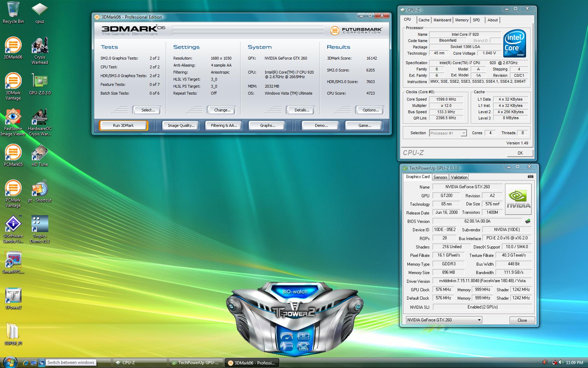Click the TechPowerUp GPU-Z taskbar button
The height and width of the screenshot is (368, 588).
pyautogui.click(x=196, y=363)
